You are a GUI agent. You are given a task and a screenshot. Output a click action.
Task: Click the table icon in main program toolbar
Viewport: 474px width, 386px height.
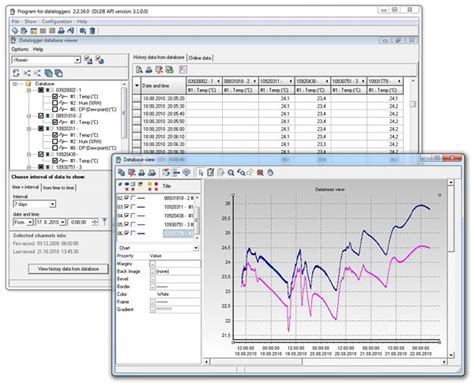tap(33, 31)
